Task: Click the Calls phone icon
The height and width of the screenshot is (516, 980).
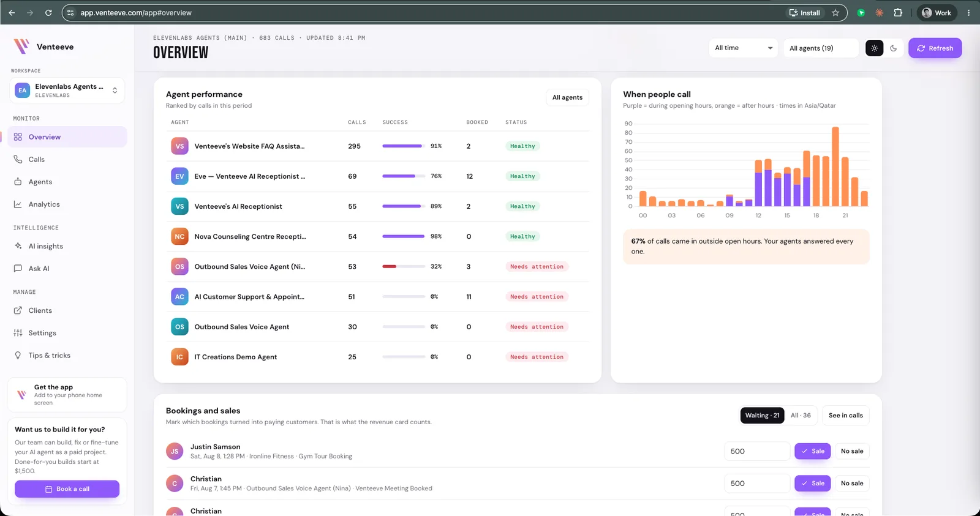Action: coord(18,159)
